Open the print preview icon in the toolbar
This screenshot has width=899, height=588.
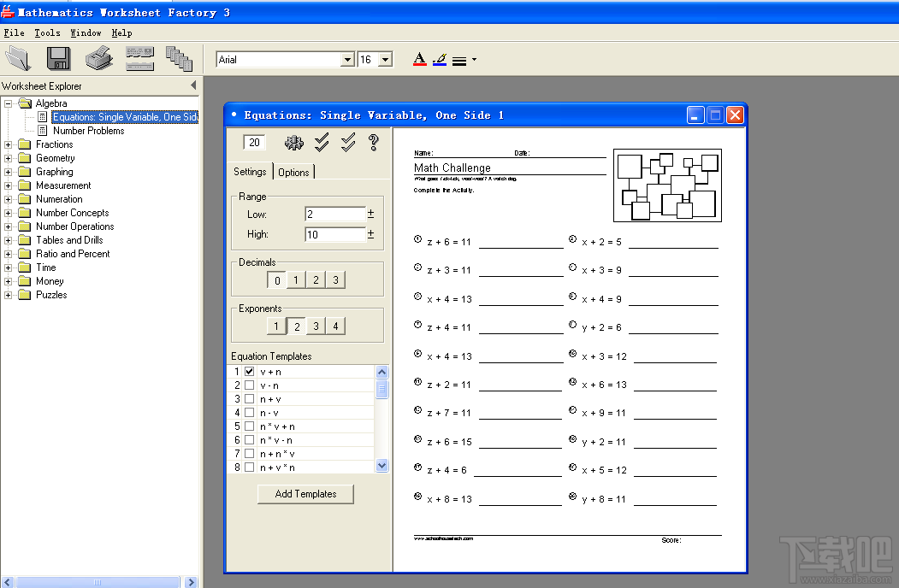point(140,58)
